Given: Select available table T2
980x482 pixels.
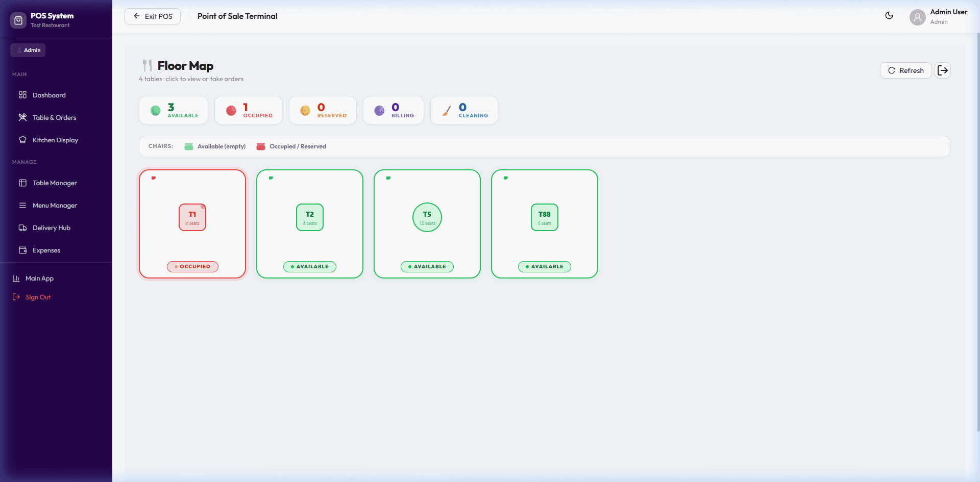Looking at the screenshot, I should click(x=310, y=224).
